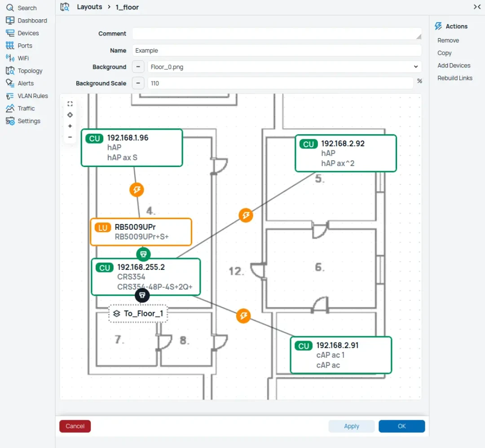This screenshot has width=485, height=448.
Task: Select the RB5009UPr device node
Action: [141, 232]
